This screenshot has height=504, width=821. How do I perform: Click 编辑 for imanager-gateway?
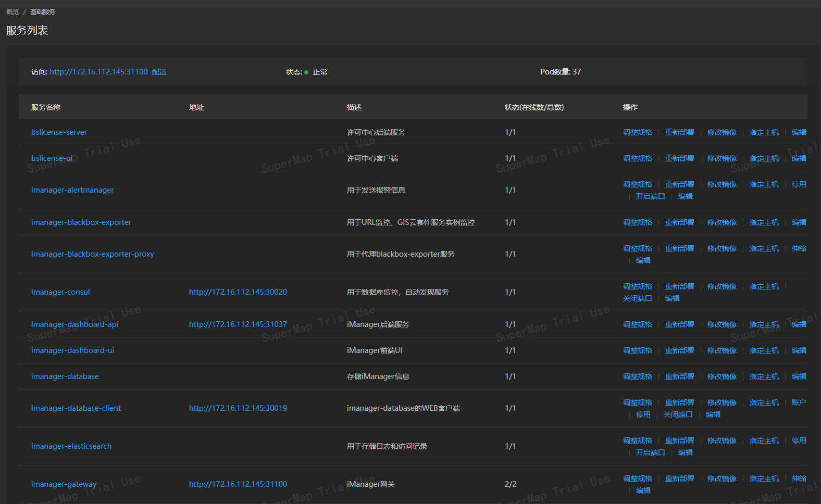pos(643,490)
